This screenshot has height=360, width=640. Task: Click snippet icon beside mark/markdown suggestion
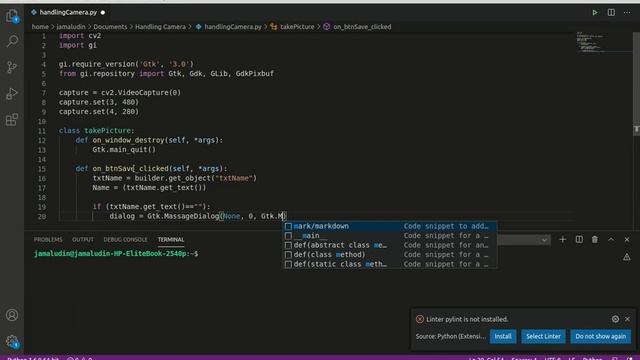pos(288,226)
